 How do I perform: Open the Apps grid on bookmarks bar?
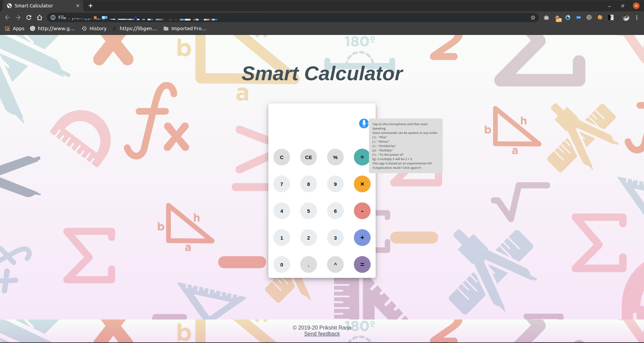pos(14,29)
